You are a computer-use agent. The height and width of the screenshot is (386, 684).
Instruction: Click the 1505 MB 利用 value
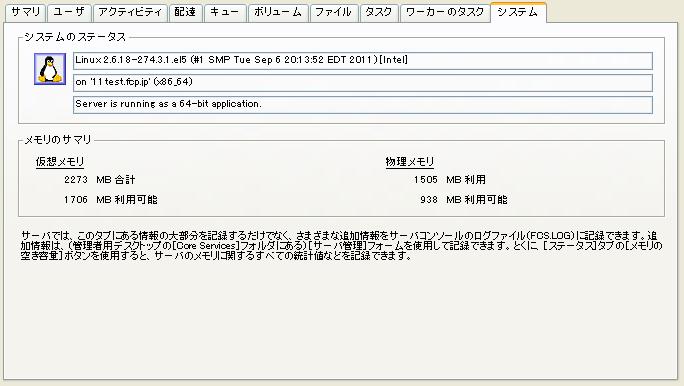coord(450,180)
